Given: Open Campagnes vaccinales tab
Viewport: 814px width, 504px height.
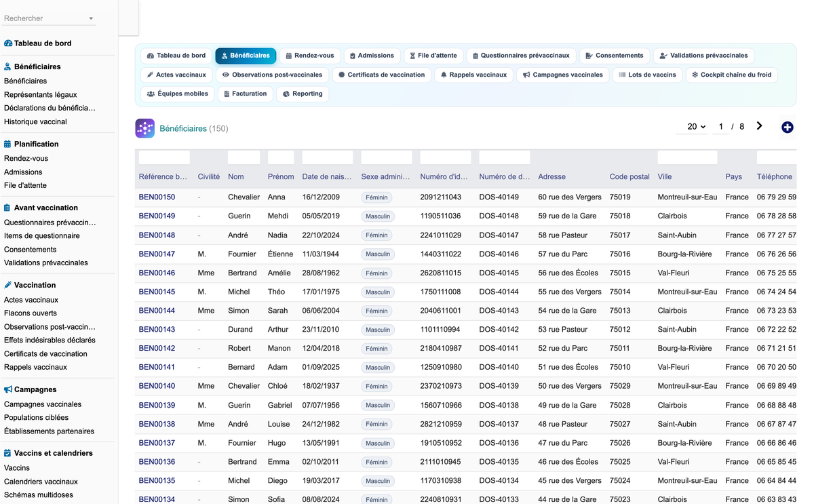Looking at the screenshot, I should tap(563, 75).
